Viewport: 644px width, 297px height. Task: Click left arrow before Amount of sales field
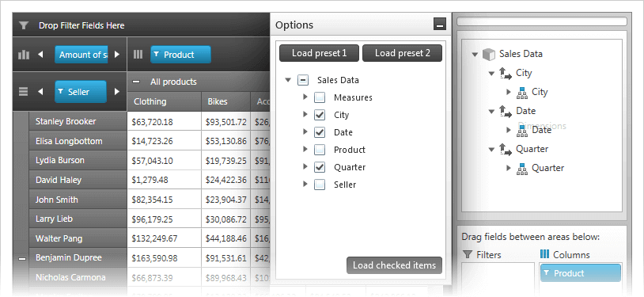point(40,55)
